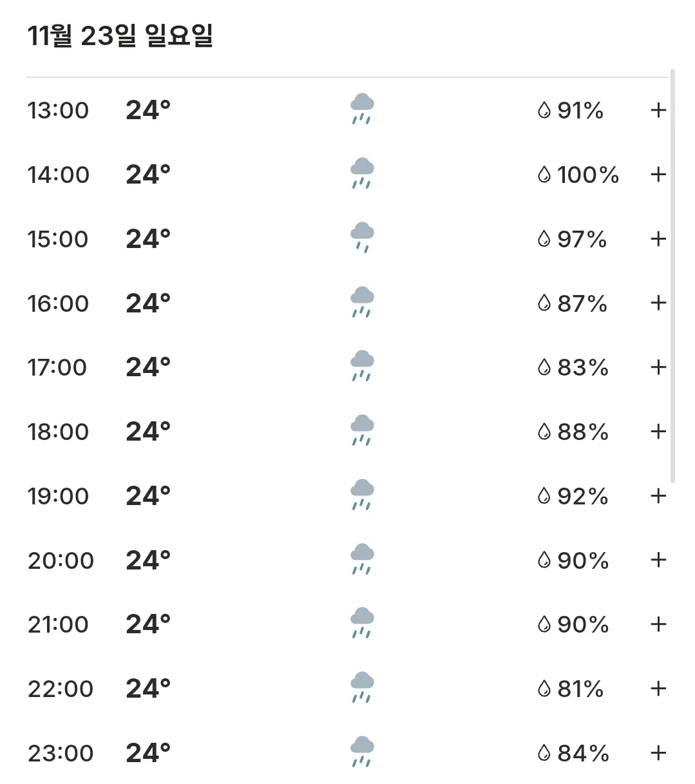Click the raindrop icon next to 81%

click(544, 689)
